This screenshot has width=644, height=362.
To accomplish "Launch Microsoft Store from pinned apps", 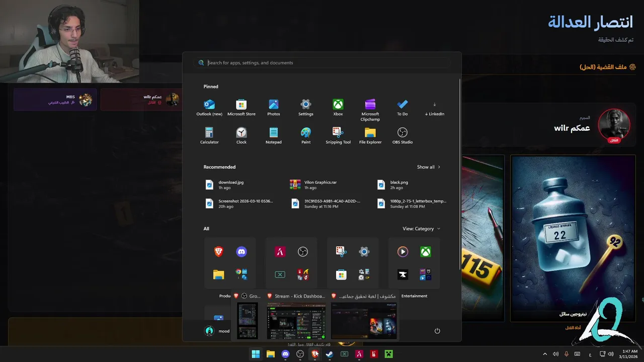I will 242,108.
